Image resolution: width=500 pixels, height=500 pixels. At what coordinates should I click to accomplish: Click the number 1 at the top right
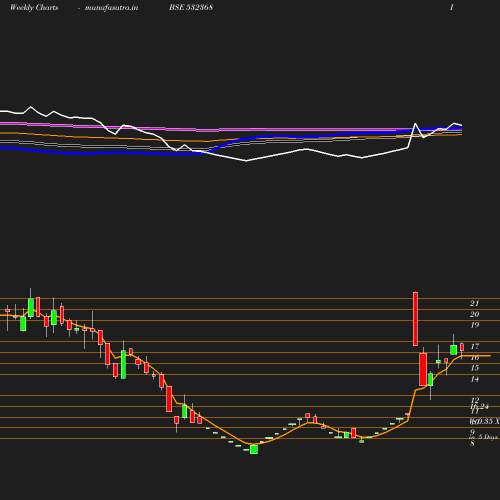451,7
